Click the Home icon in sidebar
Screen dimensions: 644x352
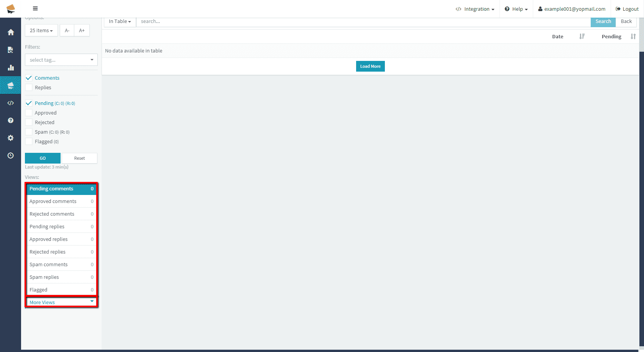click(11, 32)
